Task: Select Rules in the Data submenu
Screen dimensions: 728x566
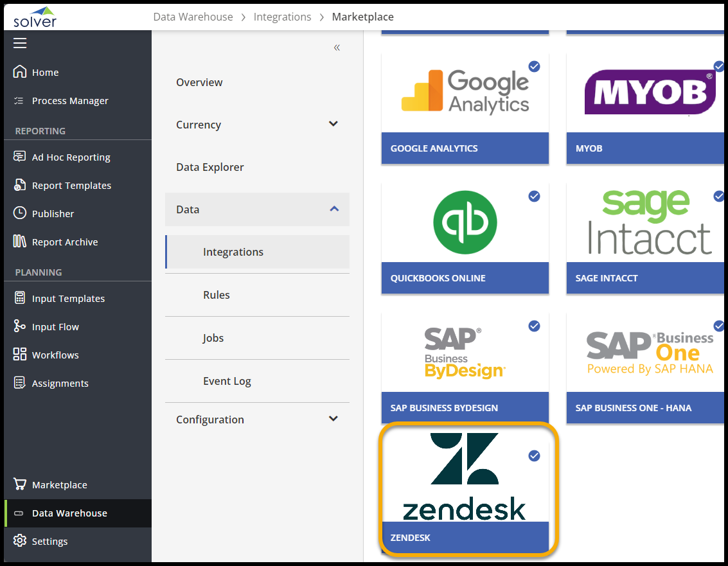Action: tap(217, 295)
